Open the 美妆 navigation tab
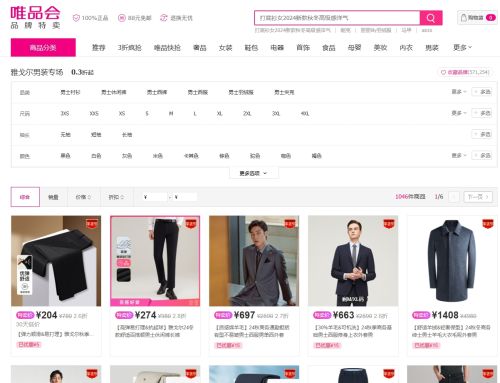The height and width of the screenshot is (383, 500). pyautogui.click(x=380, y=48)
